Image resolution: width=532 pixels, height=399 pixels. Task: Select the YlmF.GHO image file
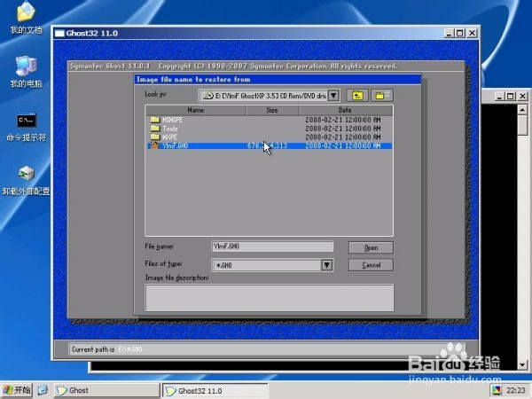270,146
